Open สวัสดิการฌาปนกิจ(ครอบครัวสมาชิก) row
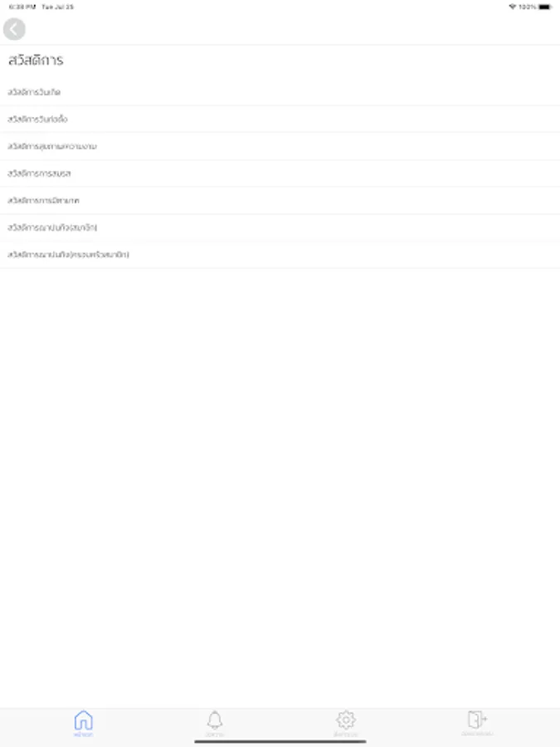The height and width of the screenshot is (747, 560). pyautogui.click(x=280, y=255)
